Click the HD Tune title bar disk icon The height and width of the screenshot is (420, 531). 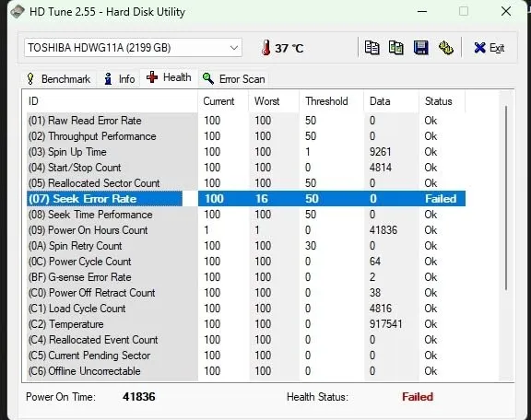click(x=18, y=11)
